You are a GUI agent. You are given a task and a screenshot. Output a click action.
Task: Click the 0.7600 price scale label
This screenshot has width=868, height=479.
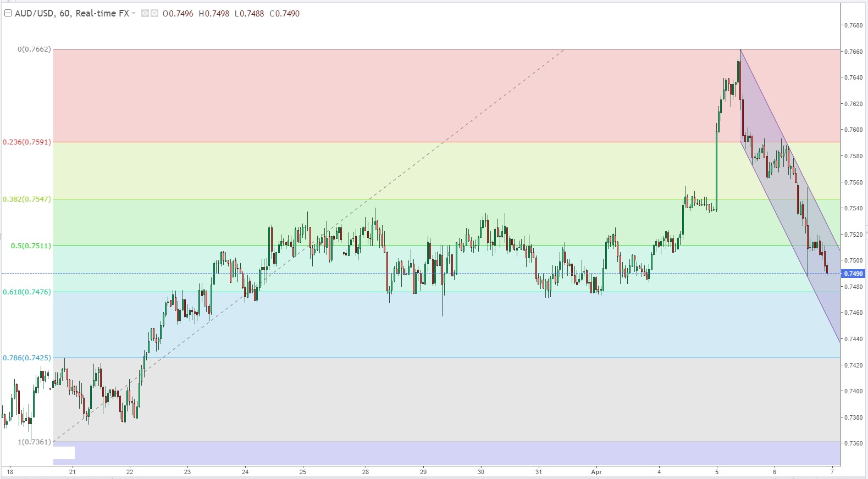point(853,130)
